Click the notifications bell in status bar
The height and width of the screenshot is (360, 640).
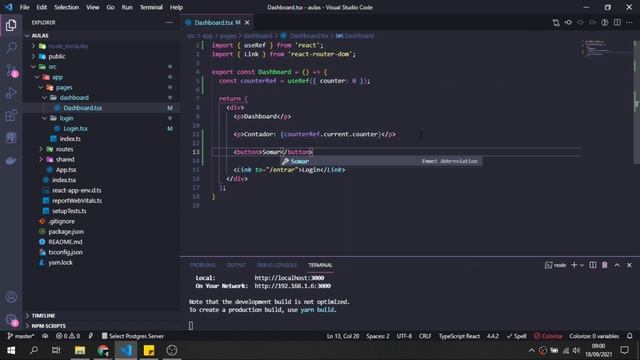(x=629, y=336)
